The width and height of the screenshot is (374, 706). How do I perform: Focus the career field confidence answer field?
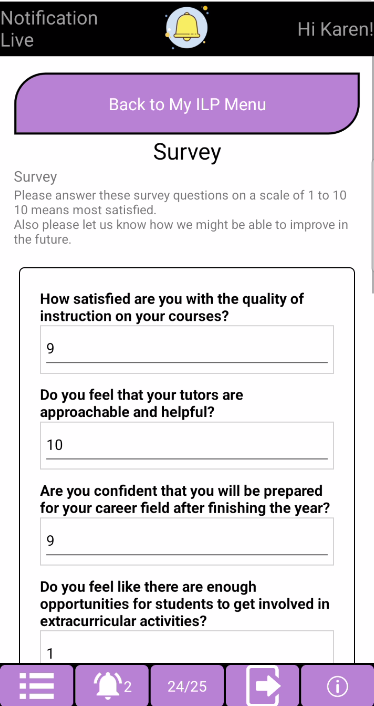tap(187, 542)
